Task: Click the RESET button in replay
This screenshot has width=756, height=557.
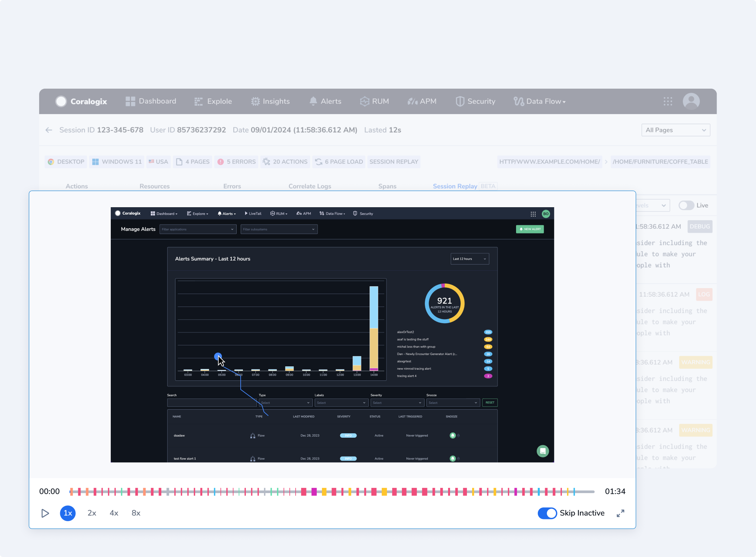Action: coord(490,403)
